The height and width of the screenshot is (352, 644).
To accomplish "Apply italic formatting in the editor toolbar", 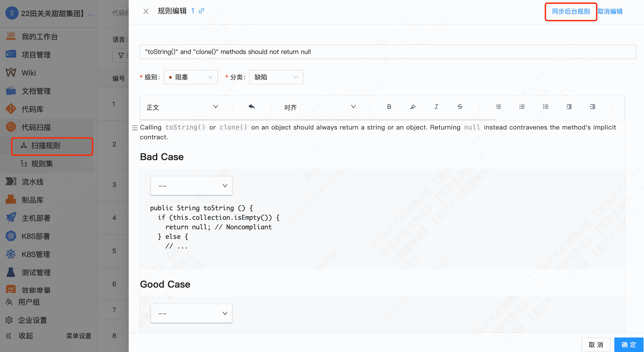I will (436, 107).
